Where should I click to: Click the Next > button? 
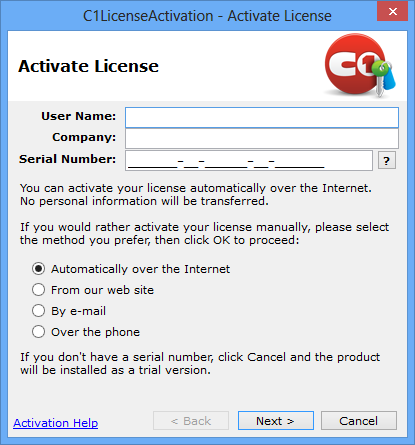point(276,421)
